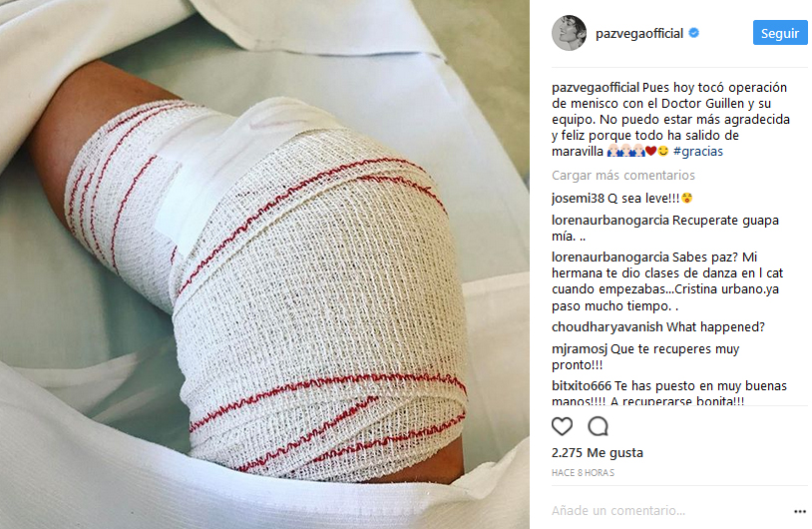Open choudharyavanish's profile
This screenshot has height=529, width=812.
[x=607, y=327]
